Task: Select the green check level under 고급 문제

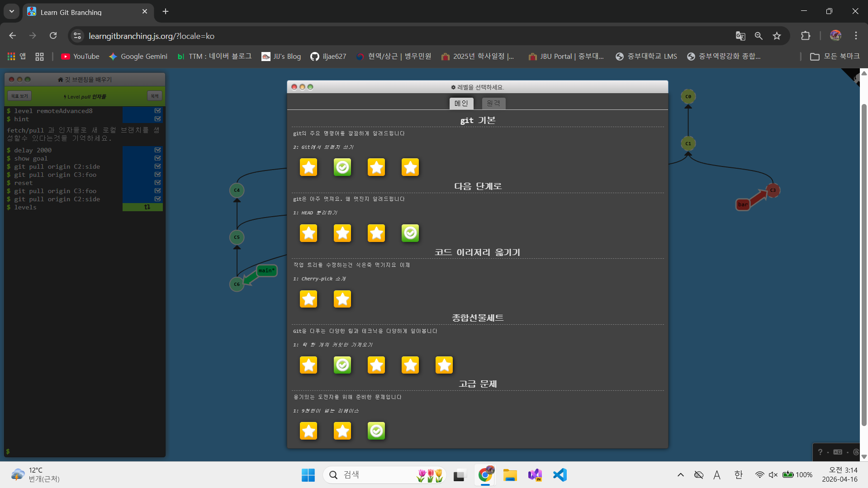Action: pos(376,431)
